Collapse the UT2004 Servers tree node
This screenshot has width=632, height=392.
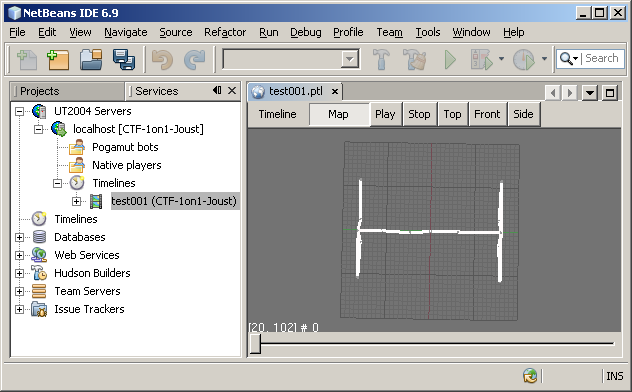[19, 111]
